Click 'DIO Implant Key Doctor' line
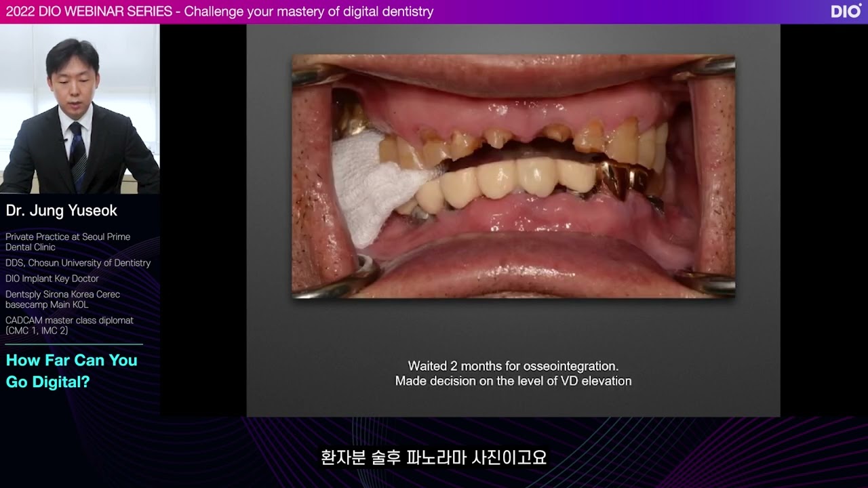Screen dimensions: 868x488 tap(52, 279)
